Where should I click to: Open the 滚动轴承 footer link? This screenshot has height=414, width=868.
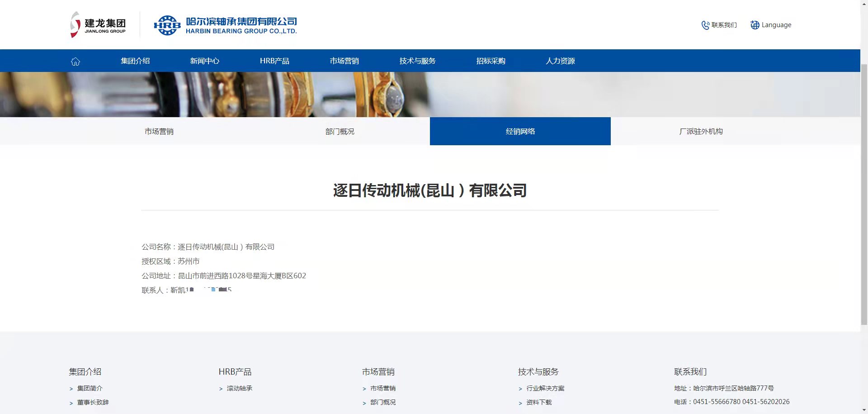239,388
